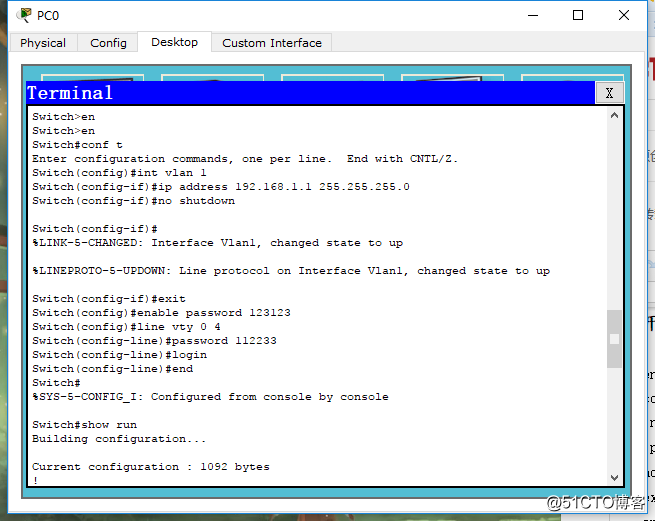
Task: Click the 'line vty 0 4' line
Action: coord(126,327)
